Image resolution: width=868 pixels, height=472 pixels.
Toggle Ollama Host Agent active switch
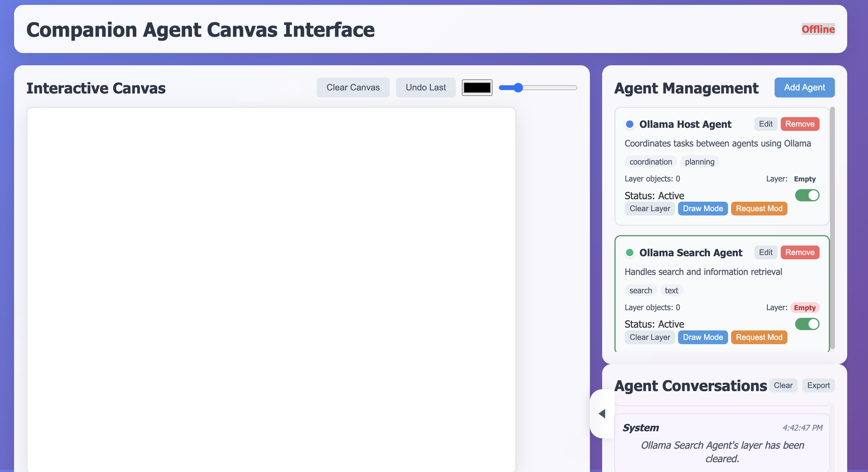click(x=807, y=195)
